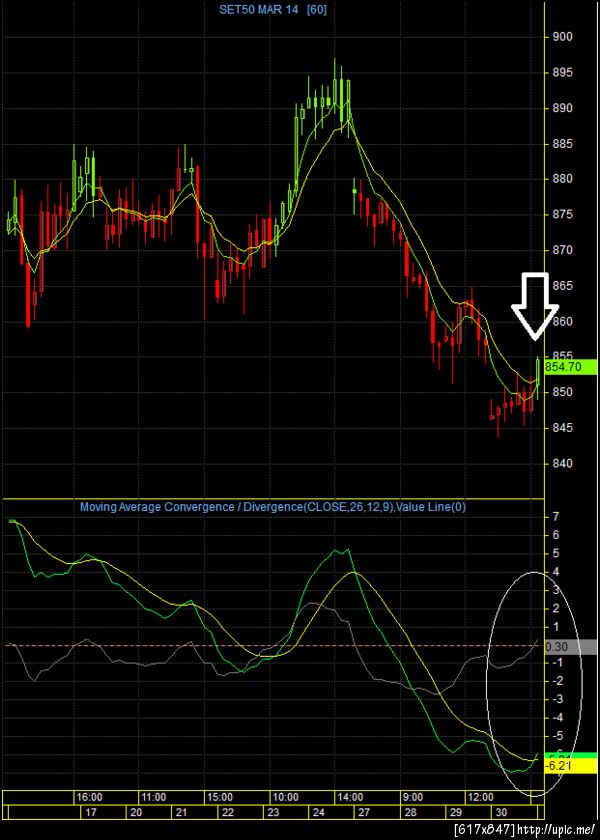The width and height of the screenshot is (600, 840).
Task: Click the 885 price axis label
Action: [562, 144]
